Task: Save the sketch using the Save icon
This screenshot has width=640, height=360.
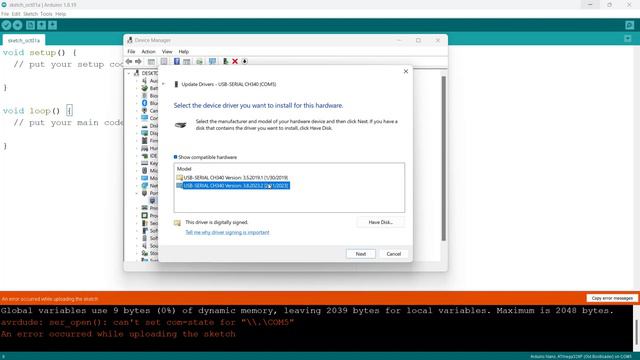Action: 53,25
